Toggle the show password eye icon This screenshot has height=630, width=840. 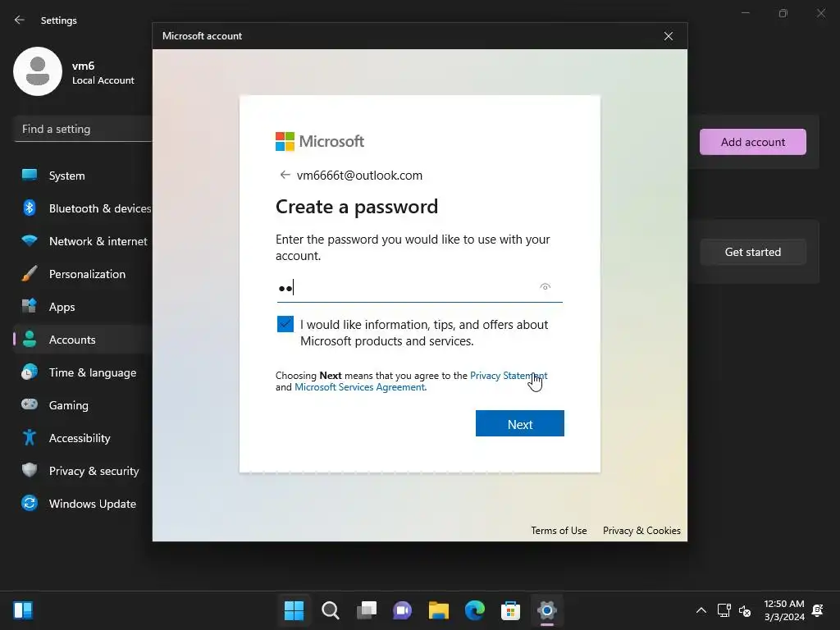coord(545,287)
